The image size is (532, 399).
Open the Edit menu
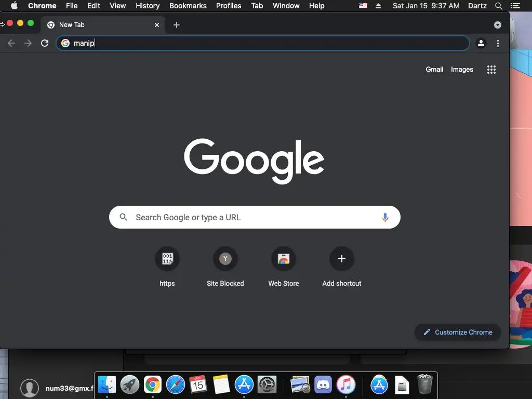94,6
